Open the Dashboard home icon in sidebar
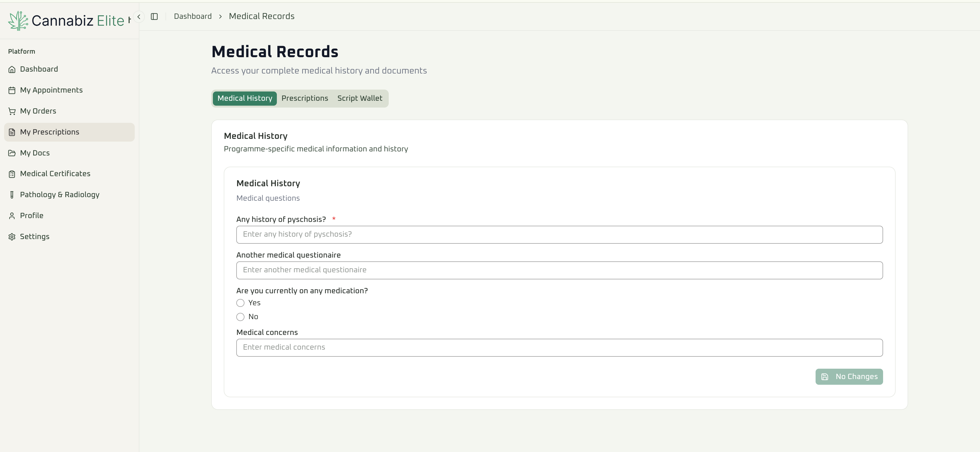Image resolution: width=980 pixels, height=452 pixels. [x=12, y=69]
